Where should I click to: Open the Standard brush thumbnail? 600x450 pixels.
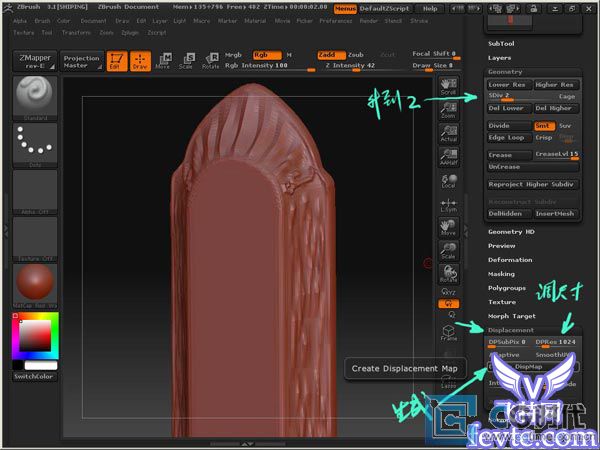35,98
